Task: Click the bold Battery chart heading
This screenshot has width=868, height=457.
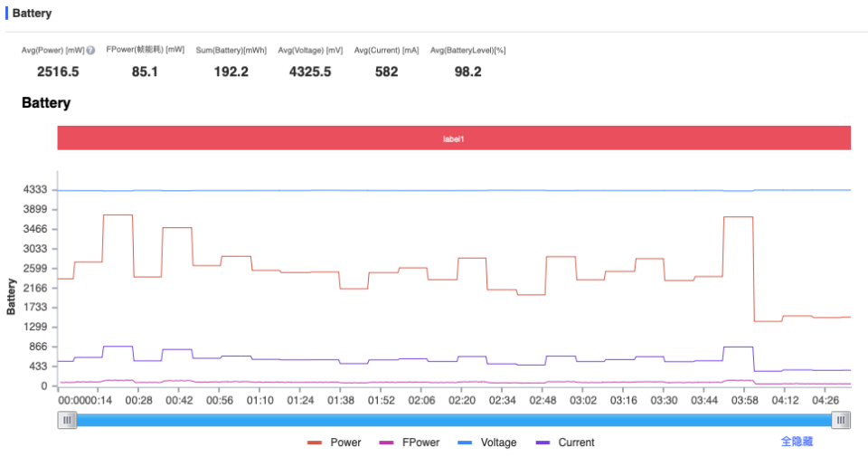Action: [x=46, y=103]
